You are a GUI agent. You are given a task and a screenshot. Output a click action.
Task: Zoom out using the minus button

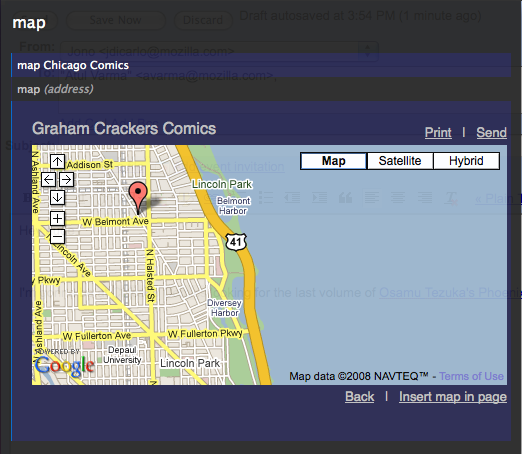click(57, 237)
